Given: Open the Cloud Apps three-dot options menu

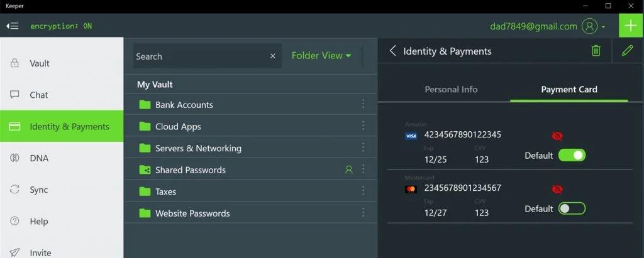Looking at the screenshot, I should point(363,126).
